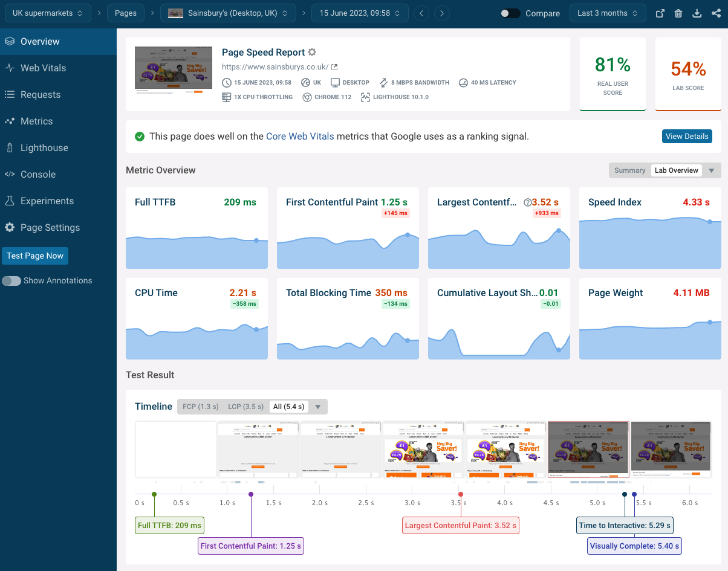728x571 pixels.
Task: Open external link icon next to URL
Action: [334, 67]
